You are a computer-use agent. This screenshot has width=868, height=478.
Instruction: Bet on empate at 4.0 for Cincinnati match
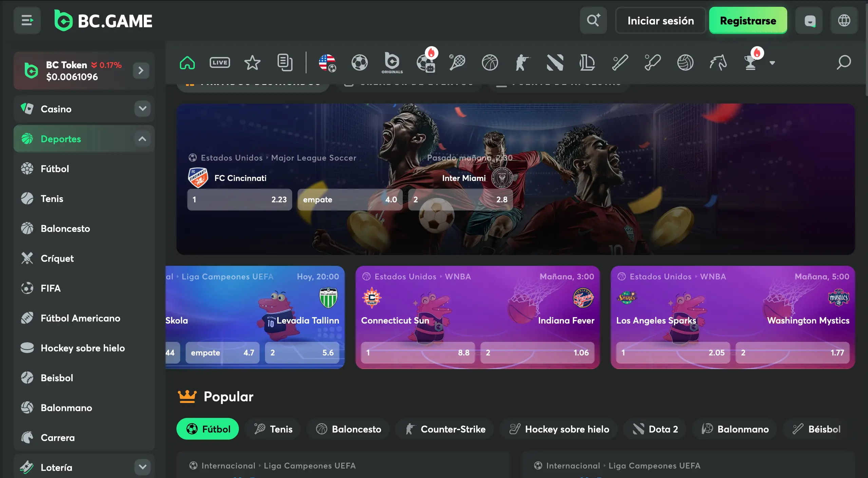(350, 200)
